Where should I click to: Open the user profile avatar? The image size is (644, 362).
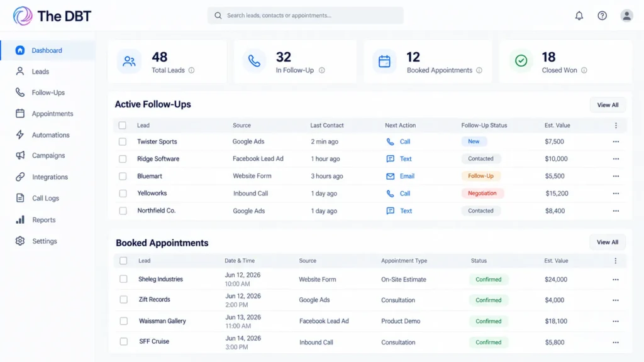(x=627, y=16)
